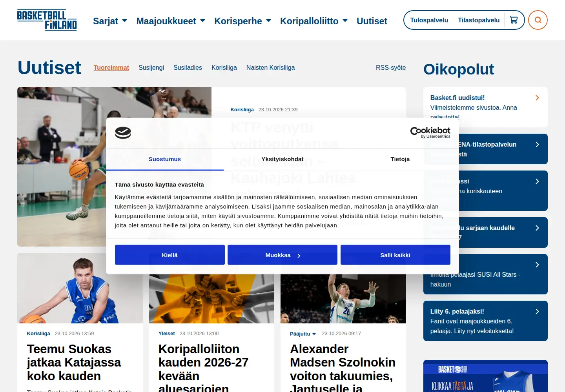Switch to the Tietoja tab

pyautogui.click(x=400, y=159)
